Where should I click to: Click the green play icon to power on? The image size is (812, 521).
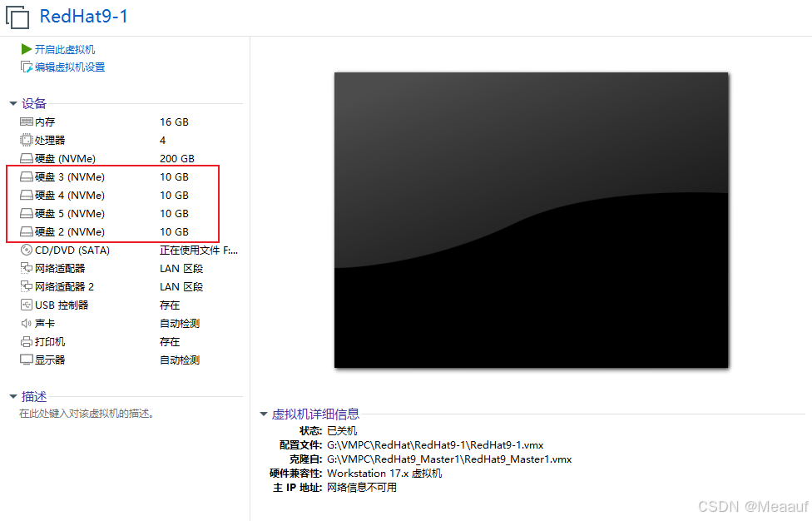click(27, 49)
